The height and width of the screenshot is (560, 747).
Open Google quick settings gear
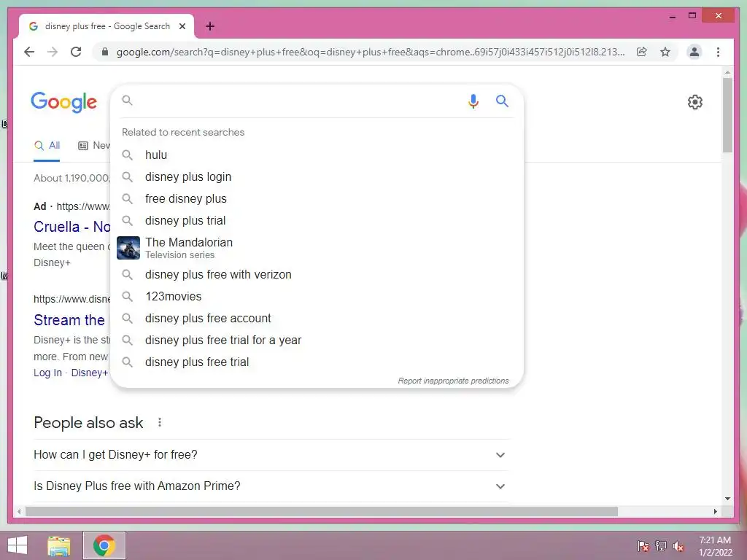695,102
